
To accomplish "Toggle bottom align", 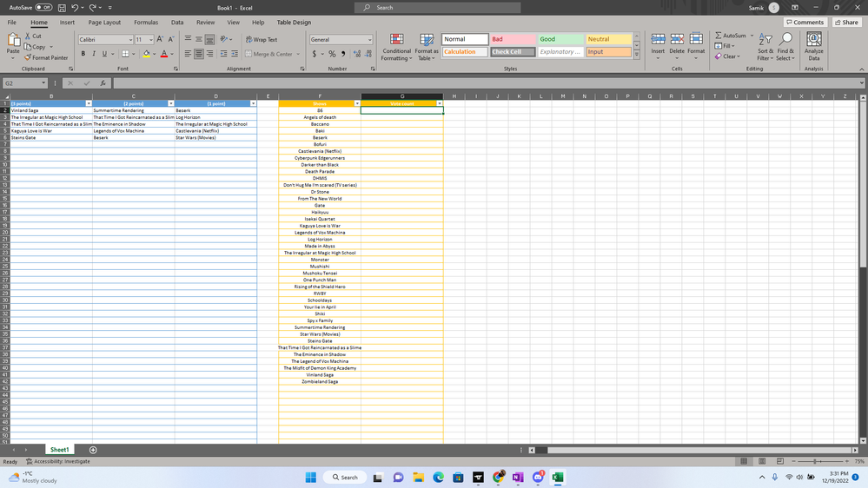I will [209, 39].
